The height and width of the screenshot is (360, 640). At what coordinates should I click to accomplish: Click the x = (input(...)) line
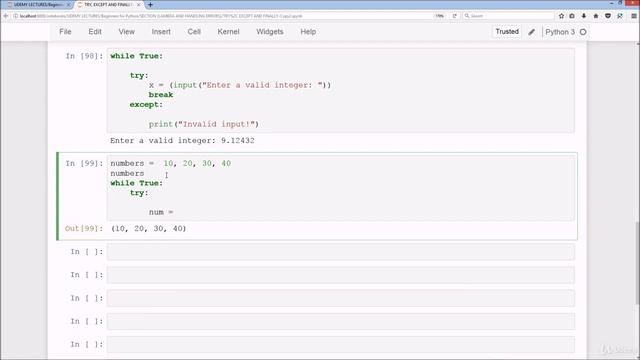(x=240, y=85)
